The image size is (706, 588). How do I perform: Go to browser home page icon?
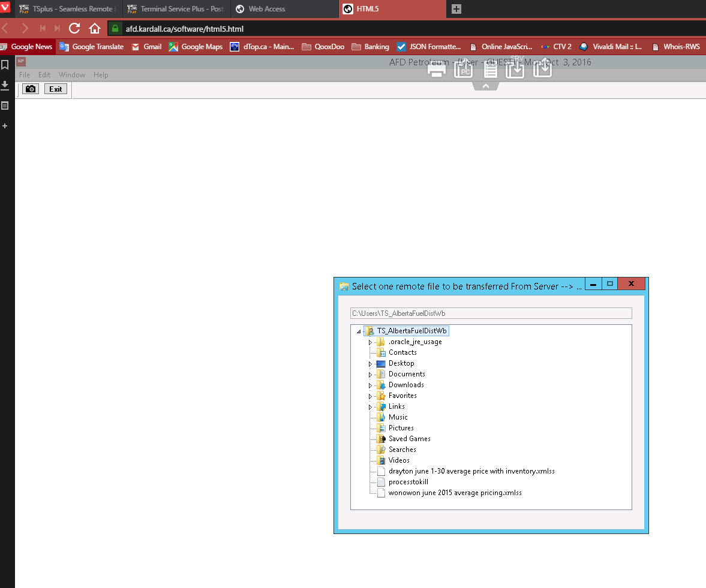(94, 28)
